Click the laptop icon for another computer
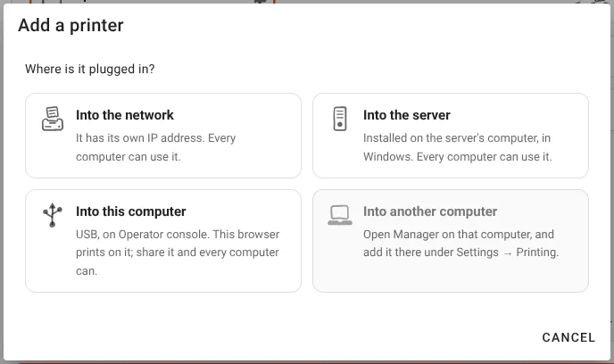614x364 pixels. click(339, 215)
